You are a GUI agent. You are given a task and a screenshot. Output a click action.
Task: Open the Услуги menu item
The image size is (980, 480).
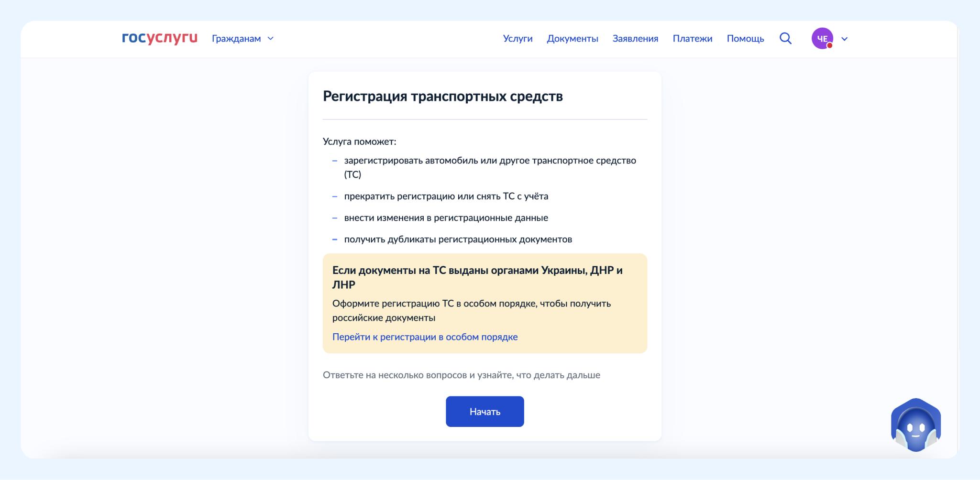(x=518, y=39)
